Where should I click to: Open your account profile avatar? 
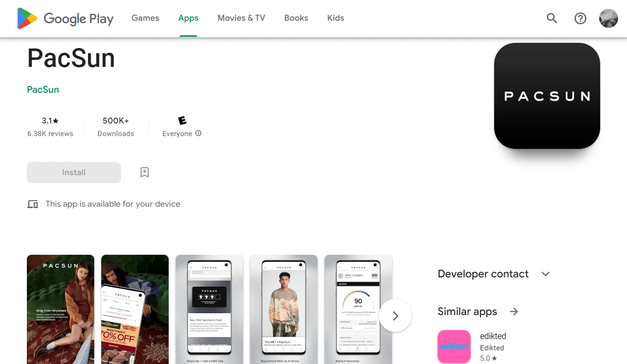point(608,18)
